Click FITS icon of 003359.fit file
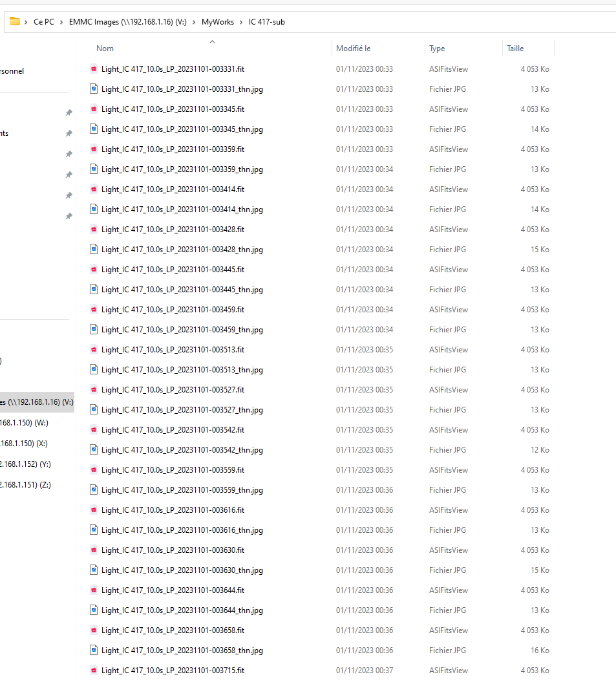Image resolution: width=616 pixels, height=688 pixels. coord(94,149)
